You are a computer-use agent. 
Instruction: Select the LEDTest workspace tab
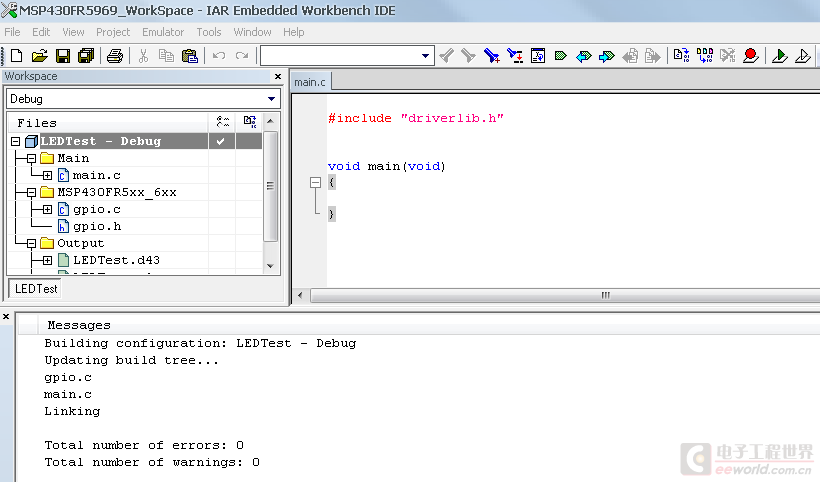pyautogui.click(x=36, y=289)
